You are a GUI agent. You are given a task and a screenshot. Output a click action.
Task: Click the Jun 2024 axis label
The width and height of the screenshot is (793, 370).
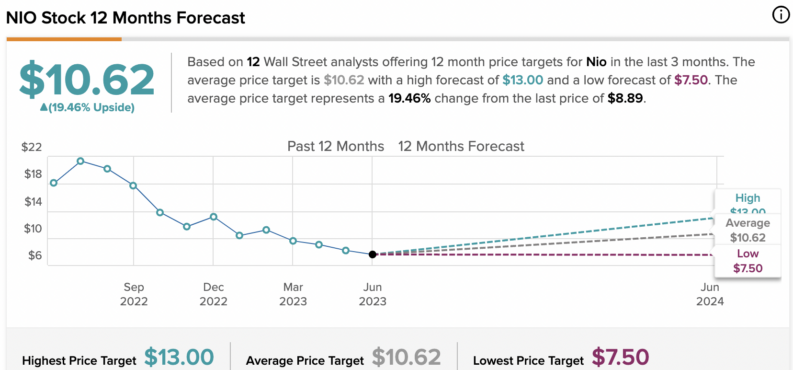pyautogui.click(x=712, y=294)
